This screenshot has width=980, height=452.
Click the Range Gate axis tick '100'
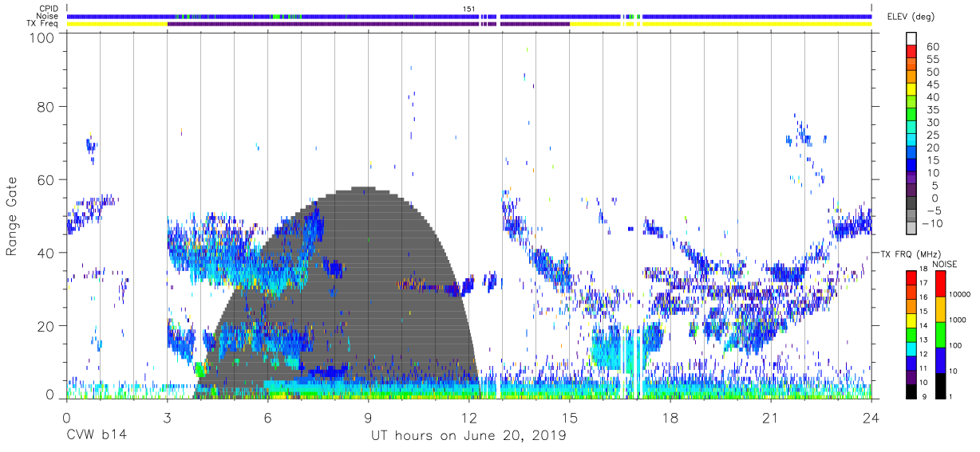42,37
